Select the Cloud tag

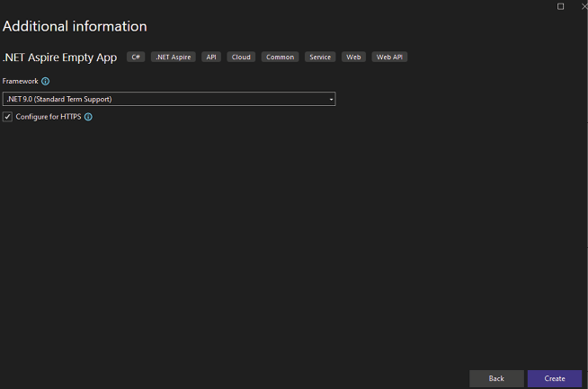click(x=241, y=57)
